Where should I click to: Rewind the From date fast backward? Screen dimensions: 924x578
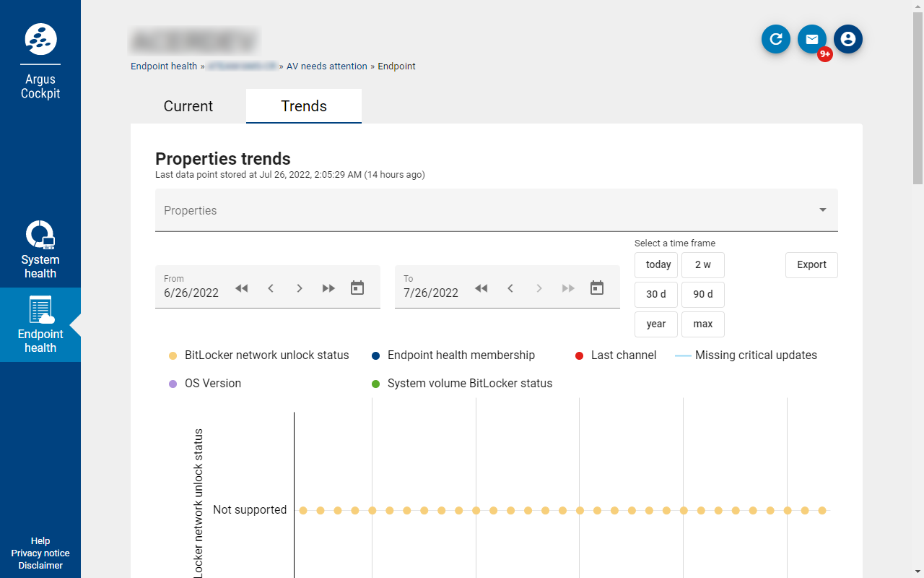[242, 288]
